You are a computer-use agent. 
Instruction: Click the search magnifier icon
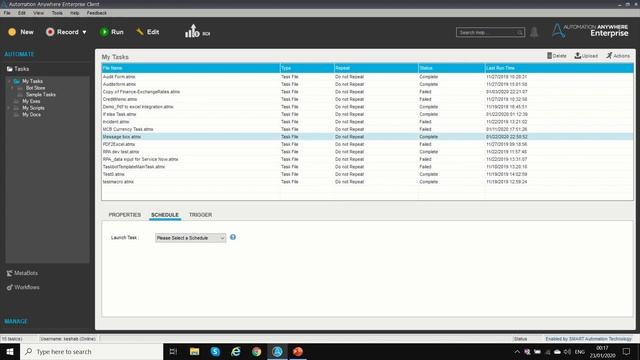click(x=520, y=32)
